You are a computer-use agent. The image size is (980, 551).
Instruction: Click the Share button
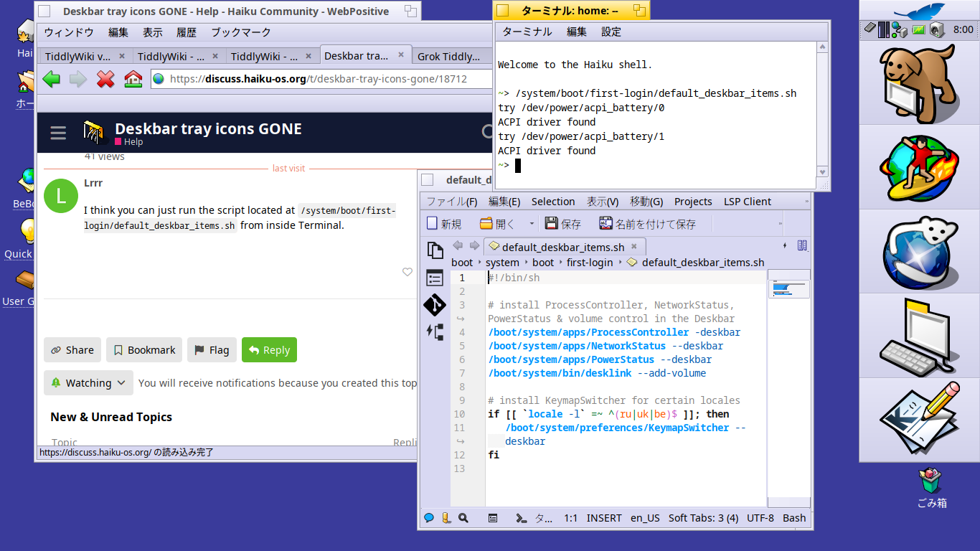coord(72,350)
